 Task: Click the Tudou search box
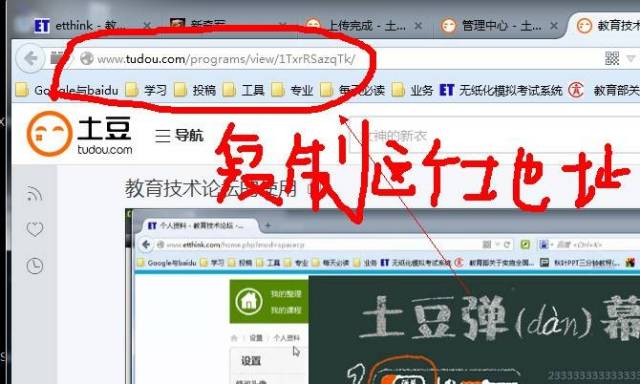[x=495, y=136]
